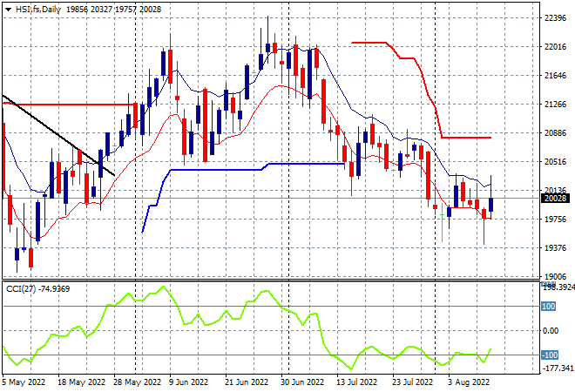Click the CCI 0.00 level label

tap(551, 331)
